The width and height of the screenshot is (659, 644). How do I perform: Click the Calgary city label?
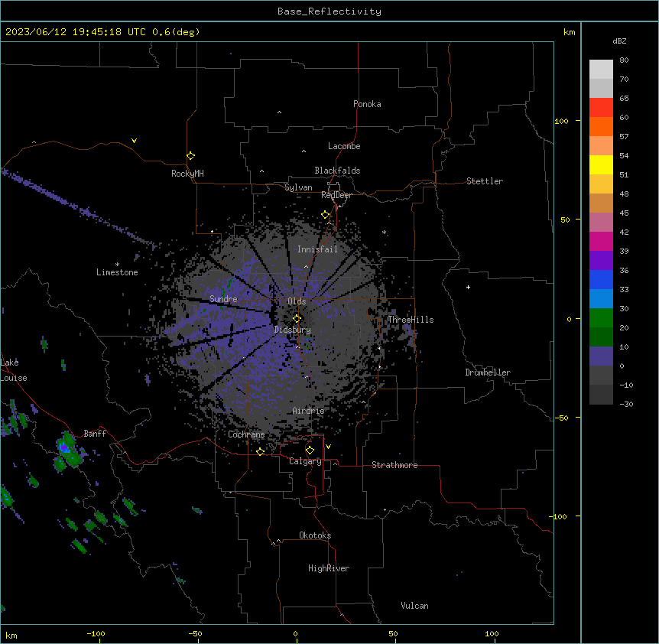point(305,461)
